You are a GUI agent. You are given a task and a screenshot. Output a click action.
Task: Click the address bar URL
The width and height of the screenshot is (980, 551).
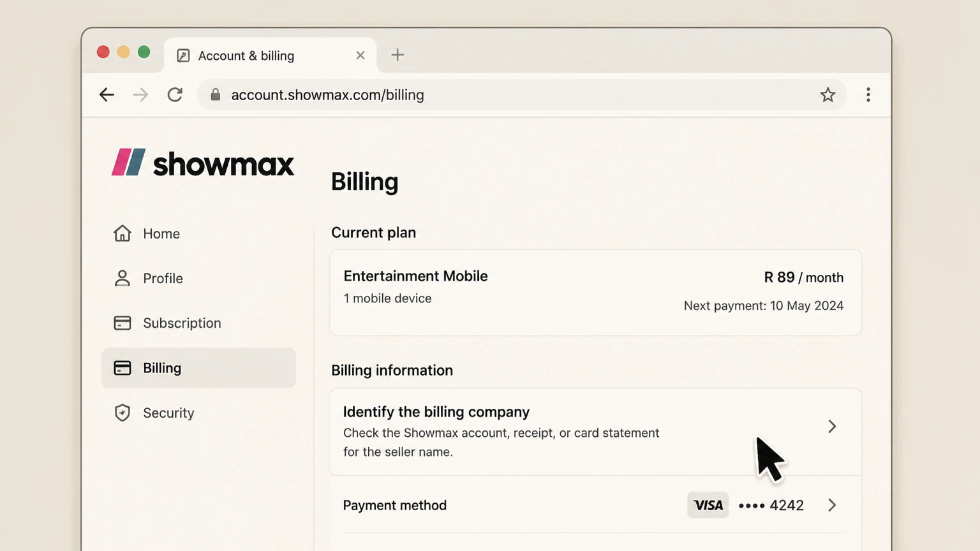(327, 95)
